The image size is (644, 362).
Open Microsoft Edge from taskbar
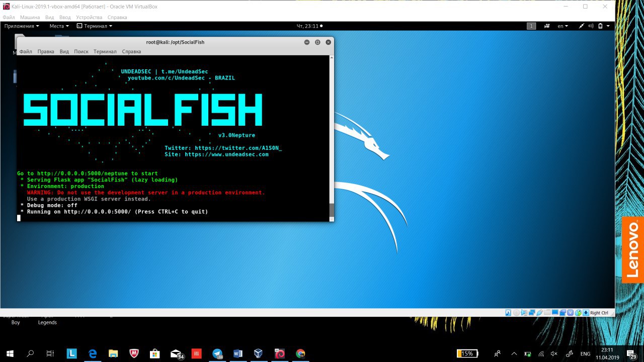pyautogui.click(x=93, y=353)
